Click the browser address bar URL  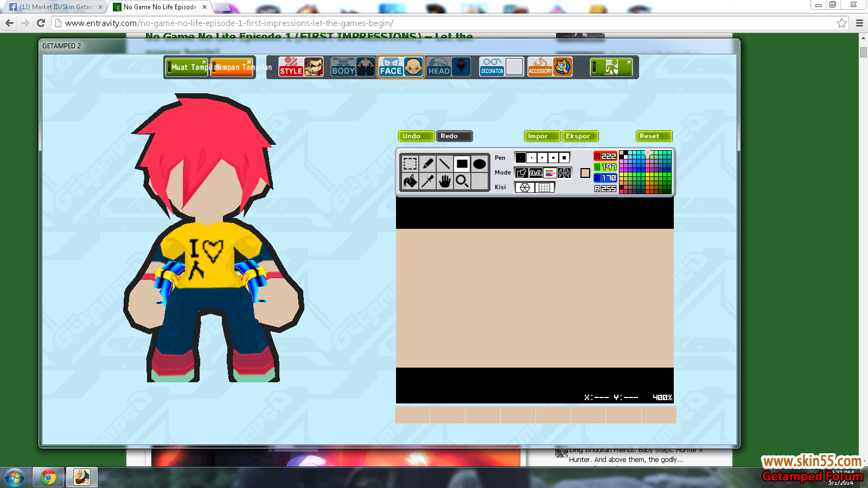pyautogui.click(x=229, y=23)
